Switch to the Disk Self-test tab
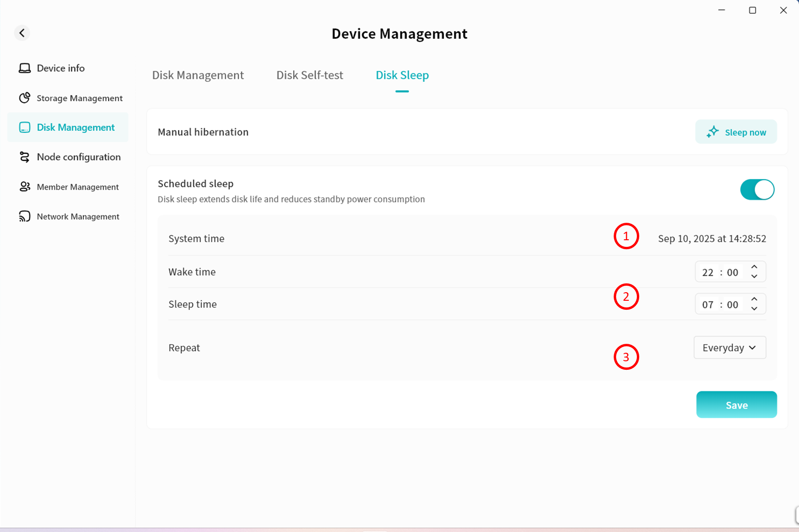The height and width of the screenshot is (532, 799). 310,75
